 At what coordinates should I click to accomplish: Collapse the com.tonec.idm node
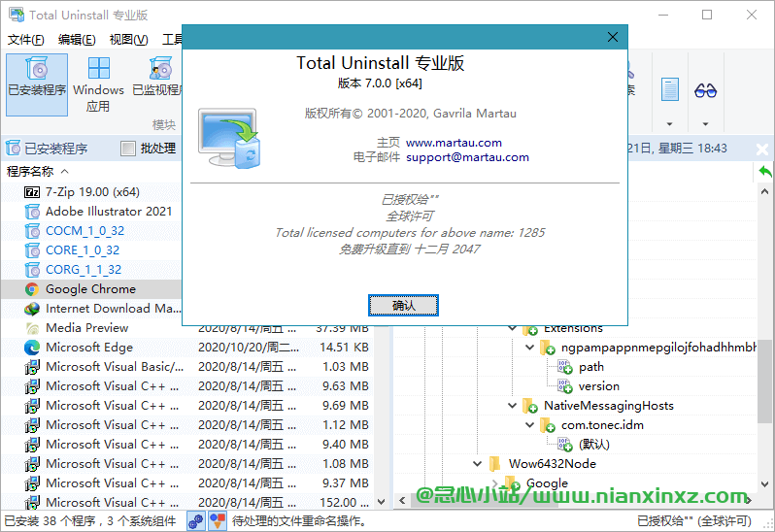(x=530, y=425)
